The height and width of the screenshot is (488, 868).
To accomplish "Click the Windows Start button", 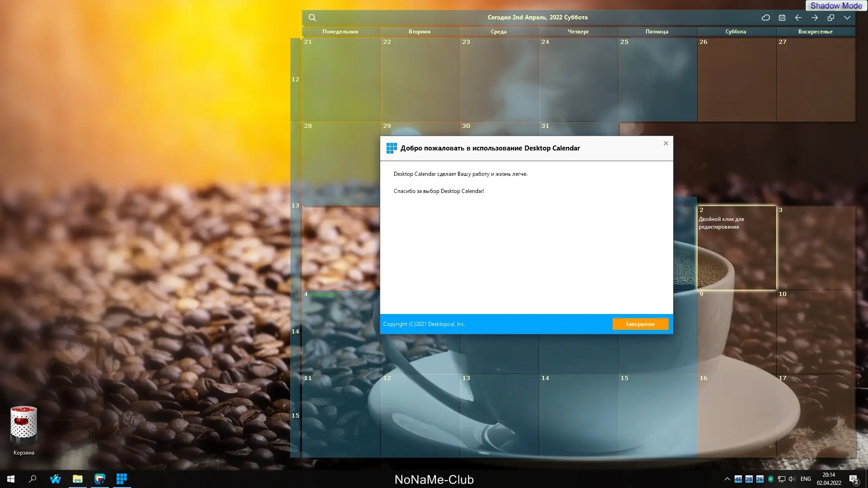I will point(11,479).
